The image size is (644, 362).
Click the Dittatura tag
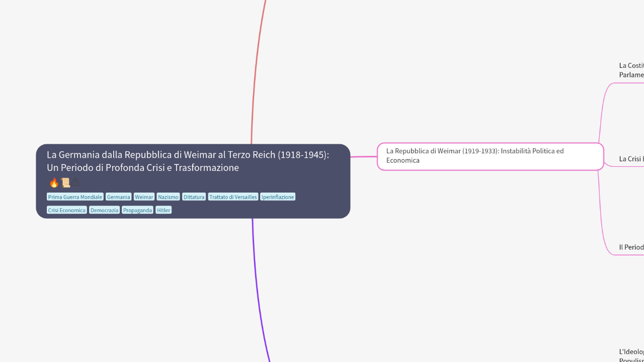[x=194, y=197]
